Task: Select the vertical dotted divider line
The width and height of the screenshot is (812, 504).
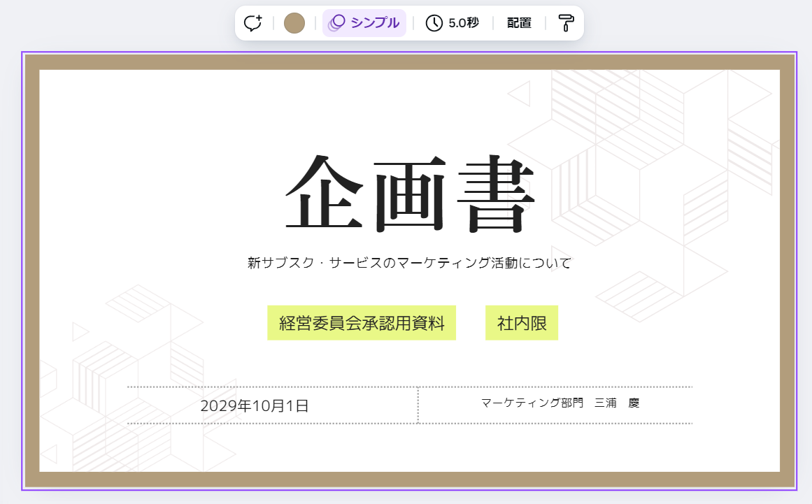Action: click(x=418, y=405)
